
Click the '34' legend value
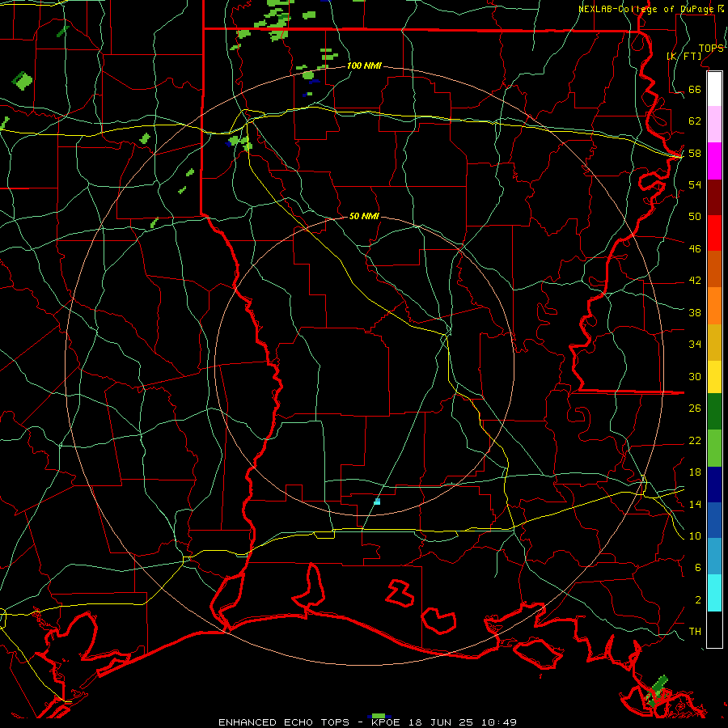[x=695, y=344]
